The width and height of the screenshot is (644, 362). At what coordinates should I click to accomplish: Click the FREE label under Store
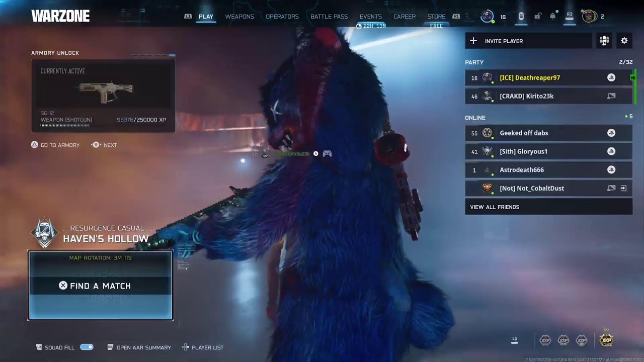(x=436, y=26)
